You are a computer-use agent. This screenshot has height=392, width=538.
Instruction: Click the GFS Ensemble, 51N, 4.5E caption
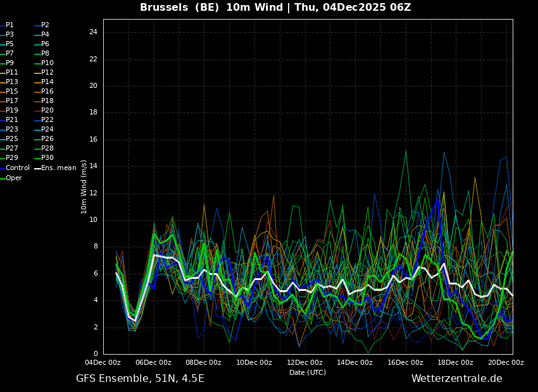(140, 379)
